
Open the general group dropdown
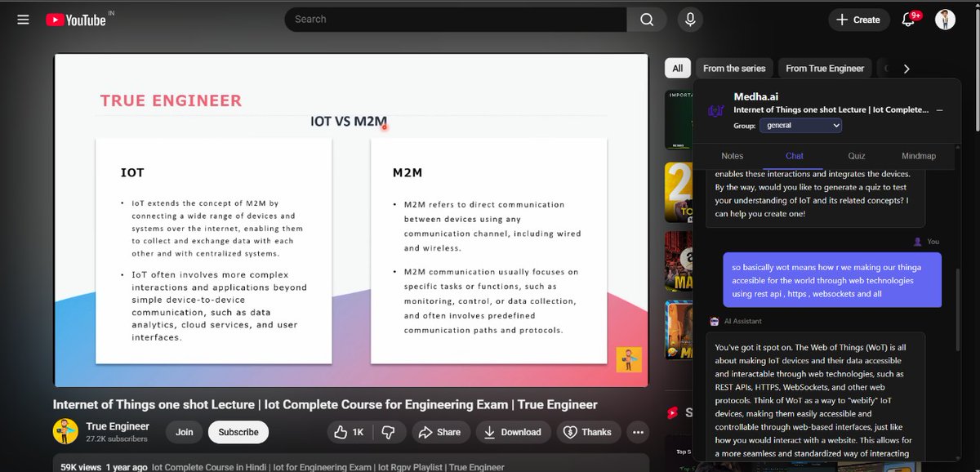(800, 125)
